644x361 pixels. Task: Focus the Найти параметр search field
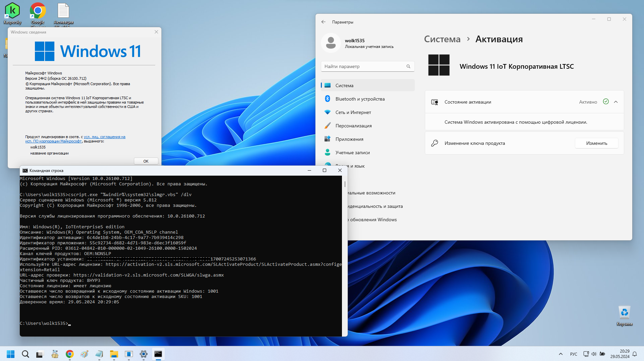(x=368, y=66)
